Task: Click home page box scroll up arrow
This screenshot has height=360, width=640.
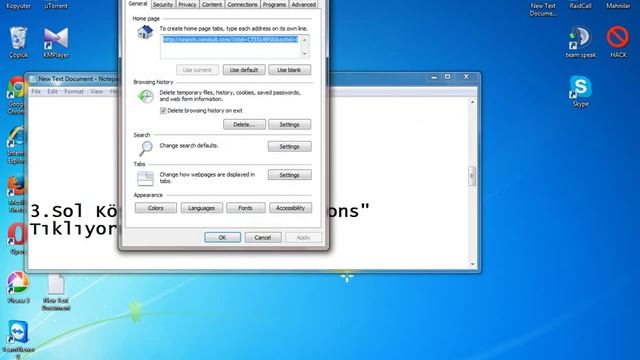Action: [x=304, y=40]
